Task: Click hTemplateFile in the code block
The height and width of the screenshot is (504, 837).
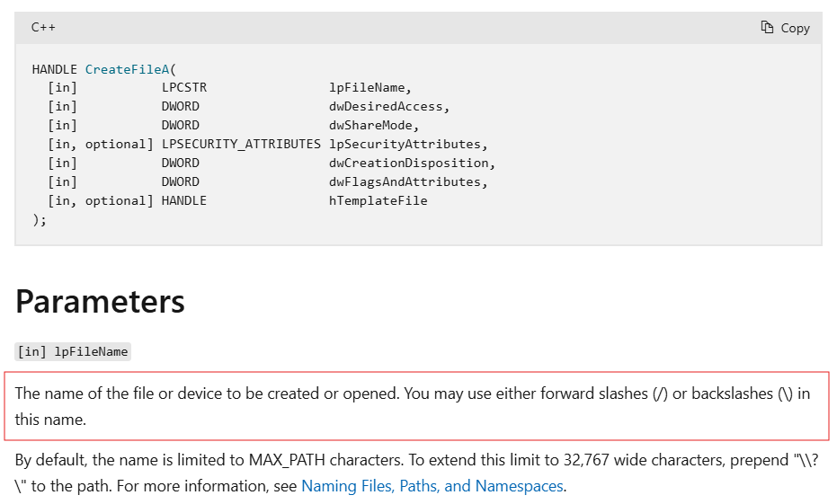Action: pyautogui.click(x=378, y=201)
